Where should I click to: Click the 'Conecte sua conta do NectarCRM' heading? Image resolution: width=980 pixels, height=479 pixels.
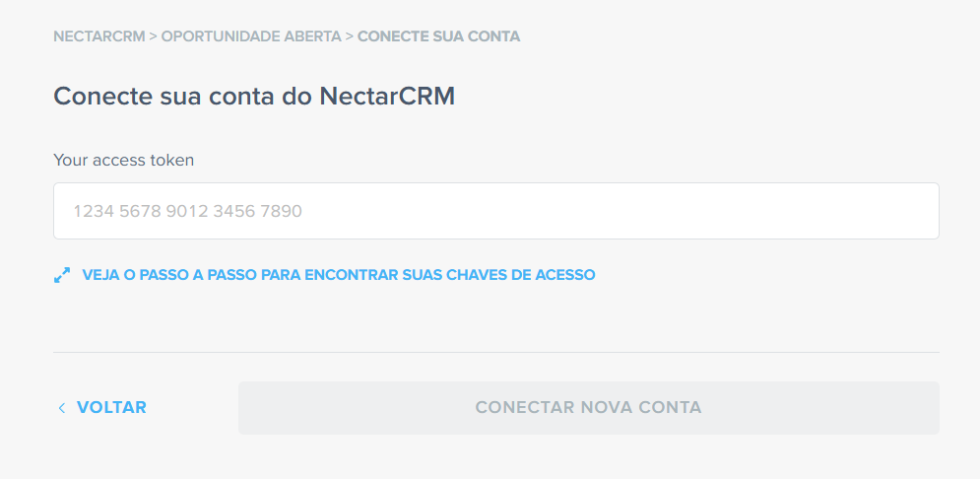(254, 97)
